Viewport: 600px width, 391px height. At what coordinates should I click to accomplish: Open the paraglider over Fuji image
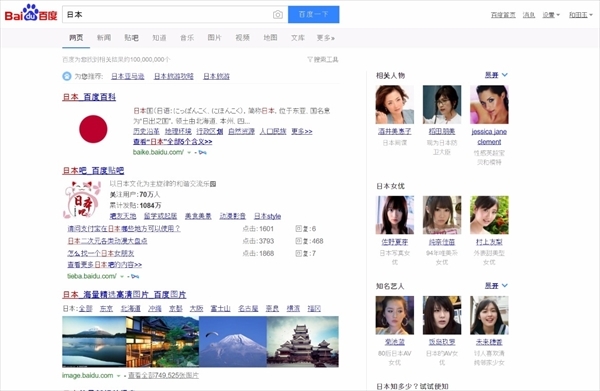[x=233, y=342]
